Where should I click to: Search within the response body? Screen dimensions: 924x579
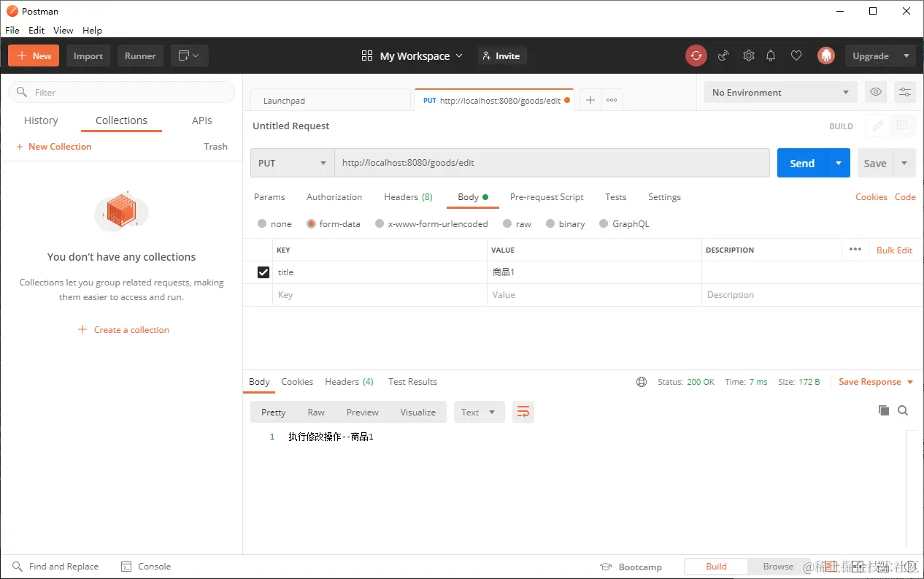[x=903, y=410]
